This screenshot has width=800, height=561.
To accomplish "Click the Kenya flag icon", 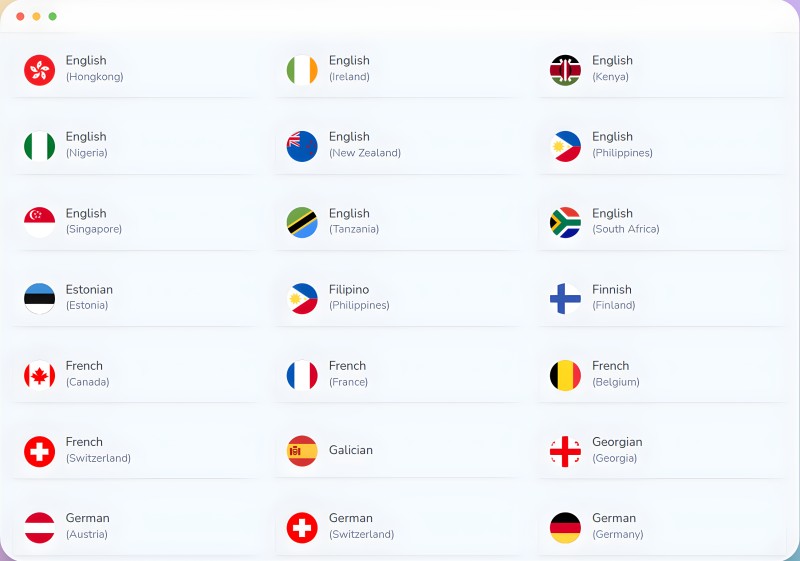I will click(x=565, y=70).
